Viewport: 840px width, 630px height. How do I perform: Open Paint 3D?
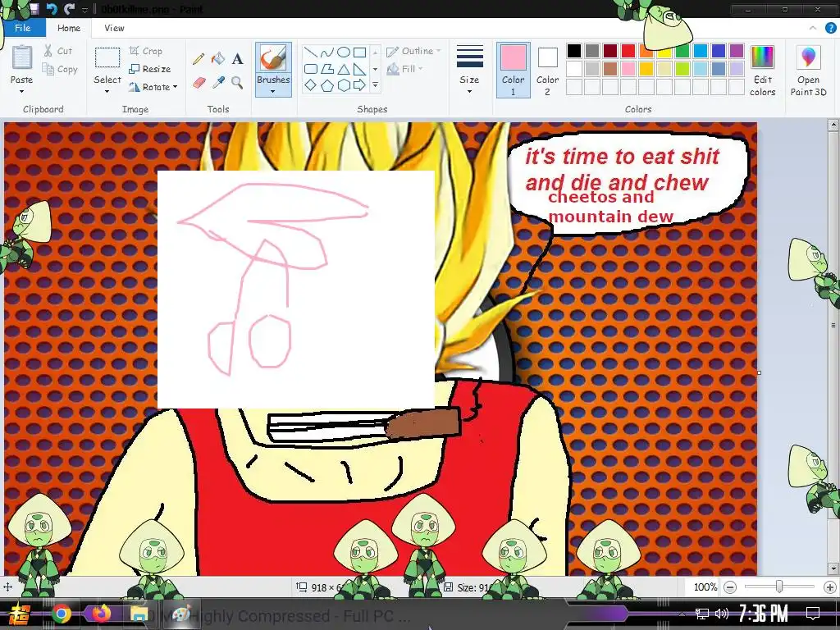808,71
